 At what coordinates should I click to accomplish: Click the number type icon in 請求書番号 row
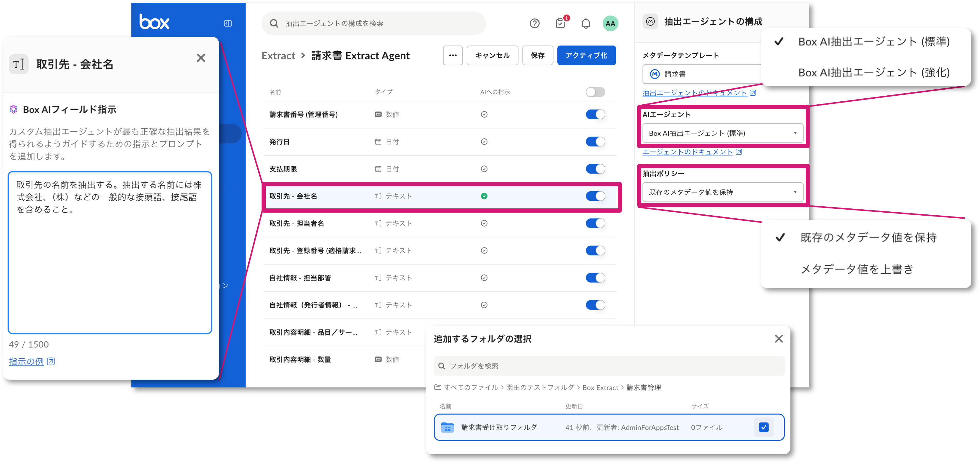pos(378,115)
